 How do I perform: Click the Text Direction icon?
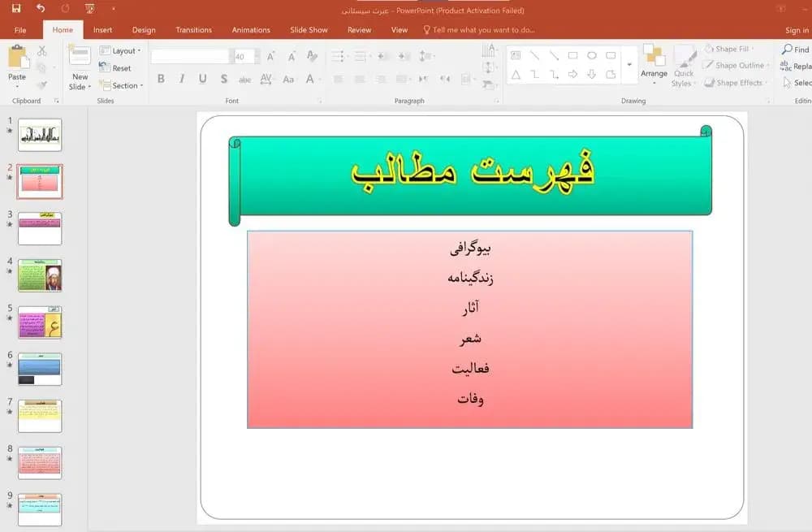[489, 50]
